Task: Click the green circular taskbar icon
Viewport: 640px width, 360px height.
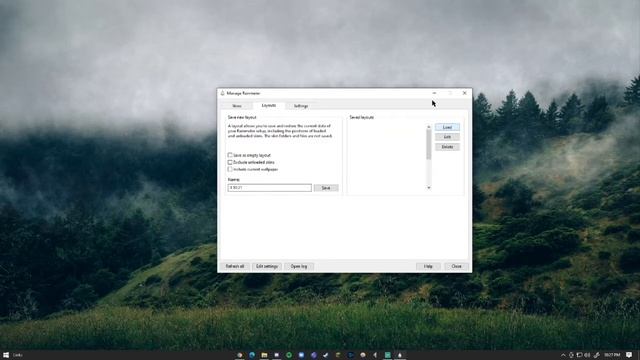Action: tap(289, 355)
